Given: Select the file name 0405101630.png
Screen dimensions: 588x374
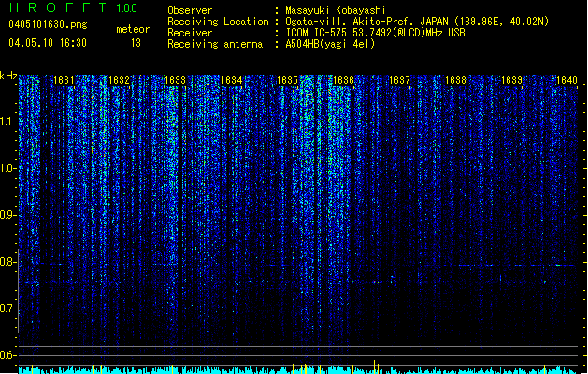Looking at the screenshot, I should pos(48,25).
